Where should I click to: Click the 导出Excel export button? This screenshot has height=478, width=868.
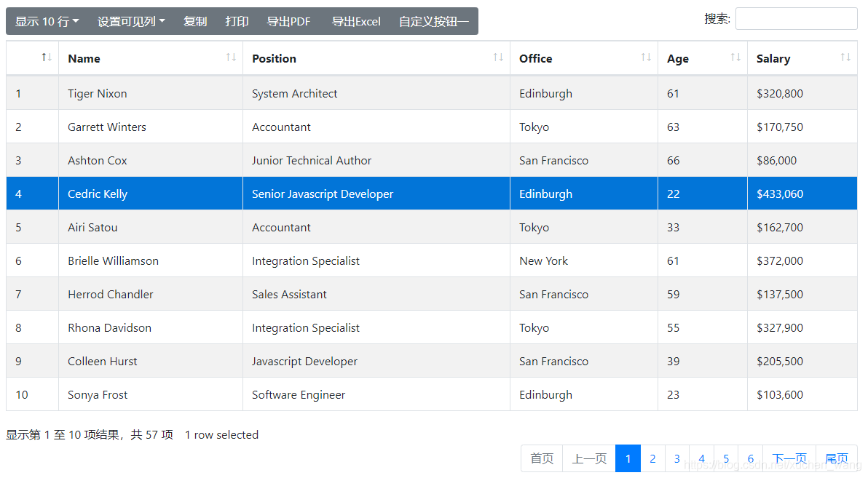point(356,21)
